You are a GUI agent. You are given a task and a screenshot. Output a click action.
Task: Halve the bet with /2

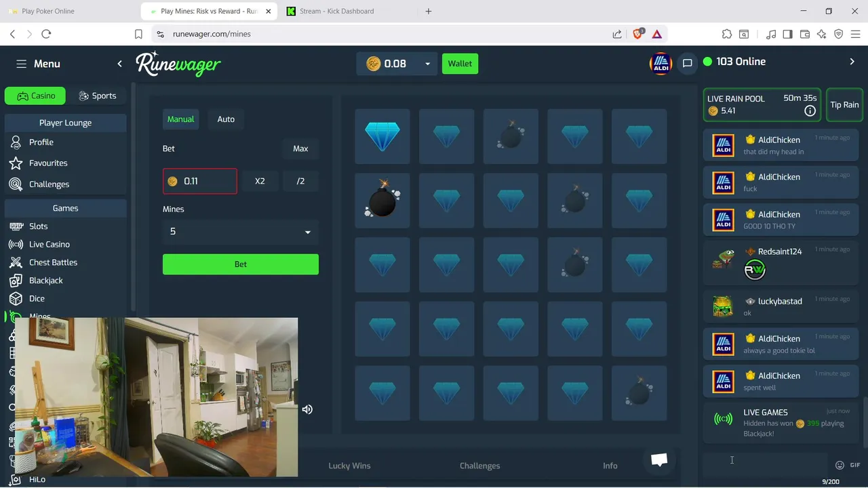pos(300,181)
